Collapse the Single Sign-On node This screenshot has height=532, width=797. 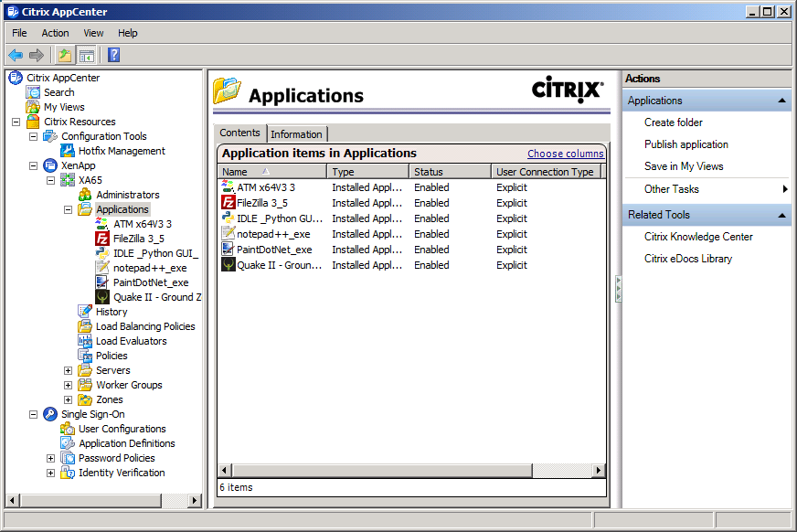[34, 415]
